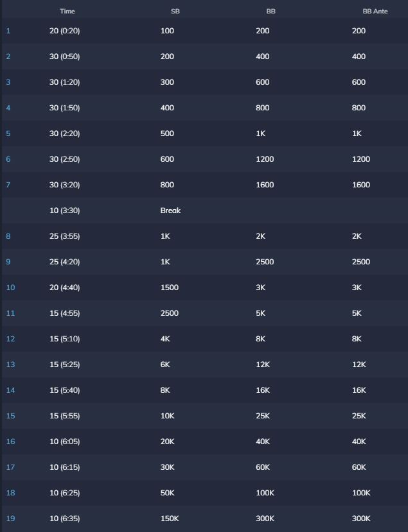Image resolution: width=408 pixels, height=532 pixels.
Task: Click the 15 (5:25) time cell
Action: pos(64,365)
